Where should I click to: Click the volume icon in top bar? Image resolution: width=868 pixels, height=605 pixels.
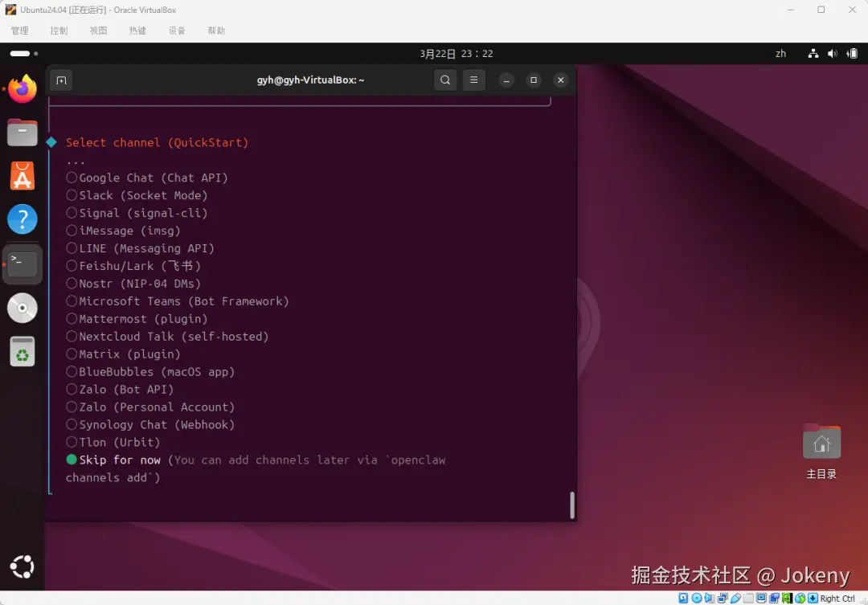pyautogui.click(x=833, y=54)
